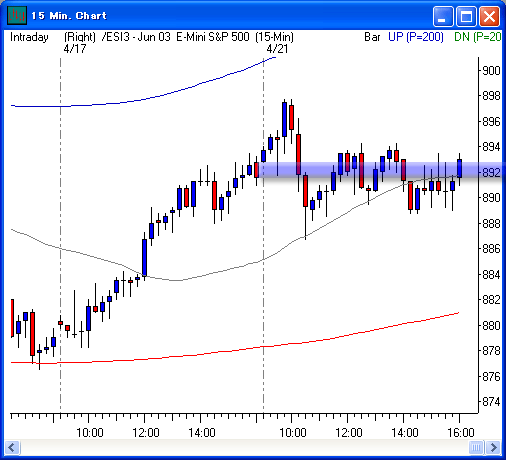Minimize the 15 Min. Chart window

(443, 16)
